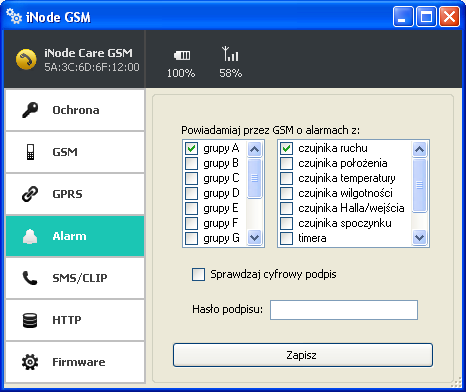Click the handset icon beside SMS/CLIP
466x392 pixels.
point(30,278)
